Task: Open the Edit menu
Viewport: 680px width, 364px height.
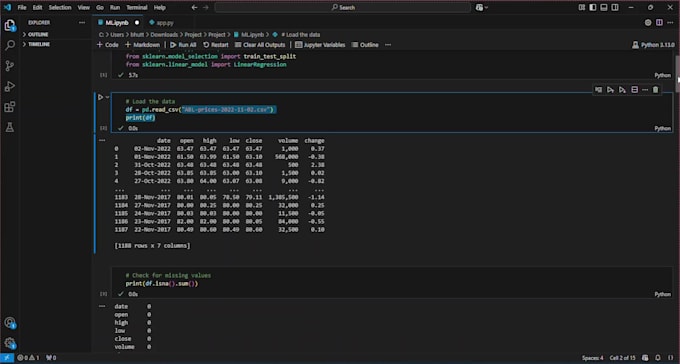Action: (37, 7)
